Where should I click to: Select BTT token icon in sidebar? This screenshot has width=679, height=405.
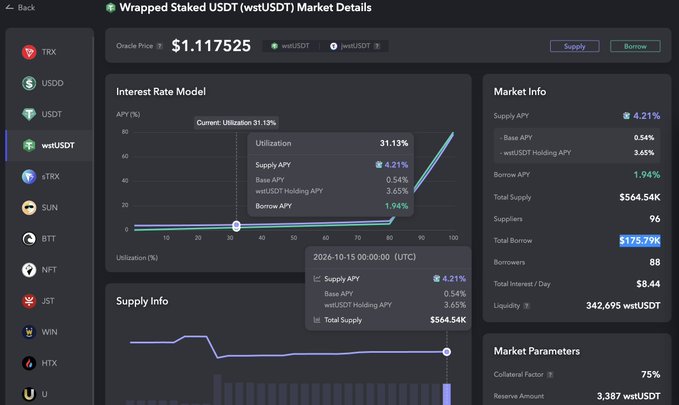pos(29,239)
